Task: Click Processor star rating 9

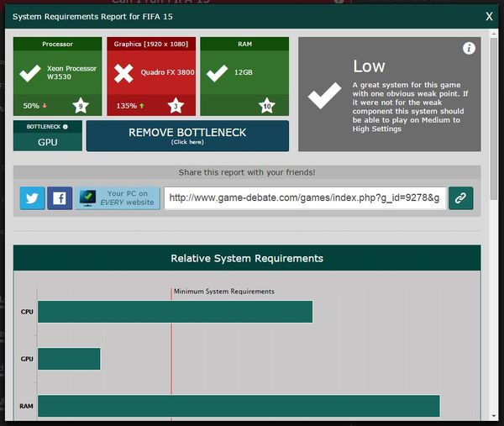Action: coord(81,106)
